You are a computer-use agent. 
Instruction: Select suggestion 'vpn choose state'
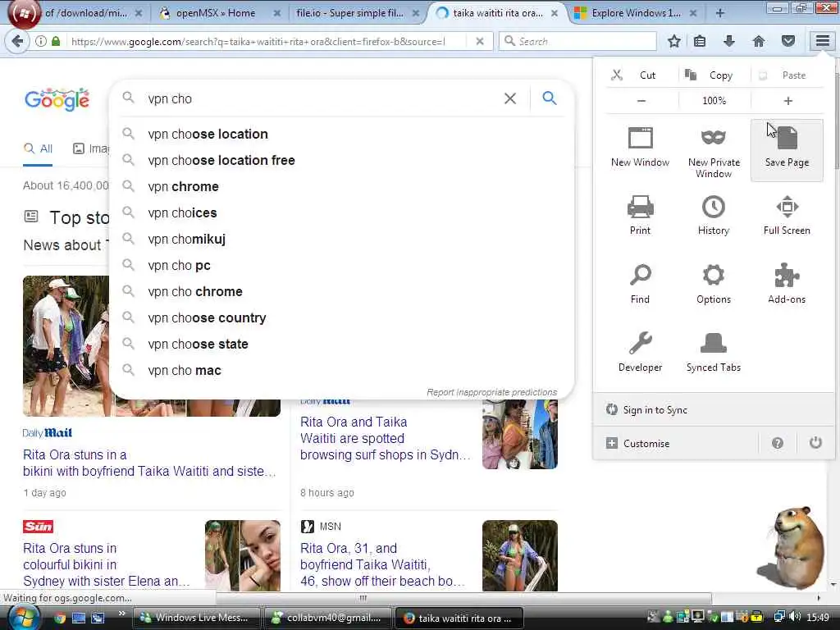pos(342,344)
